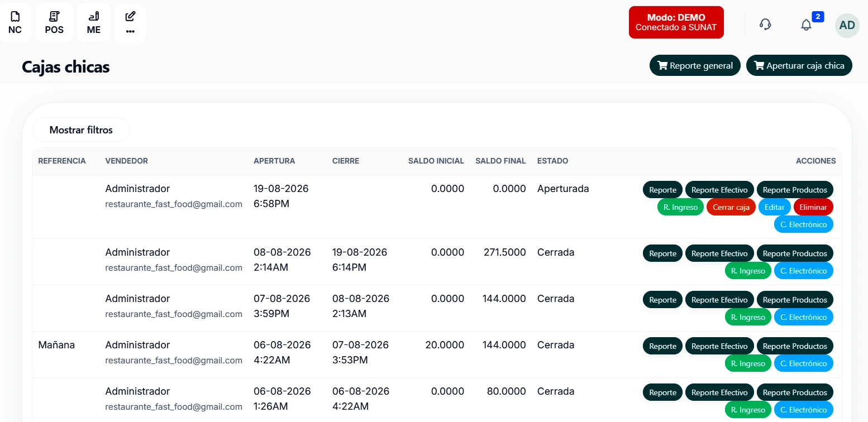Open the AD user avatar menu

tap(847, 25)
